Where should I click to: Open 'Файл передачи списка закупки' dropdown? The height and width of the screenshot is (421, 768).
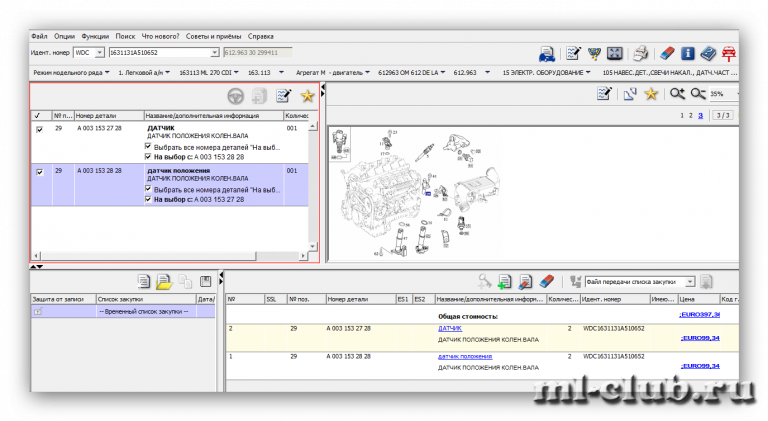[x=690, y=281]
